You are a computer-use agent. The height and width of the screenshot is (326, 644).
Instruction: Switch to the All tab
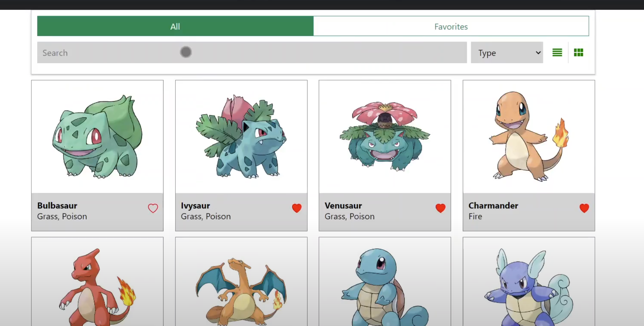175,26
